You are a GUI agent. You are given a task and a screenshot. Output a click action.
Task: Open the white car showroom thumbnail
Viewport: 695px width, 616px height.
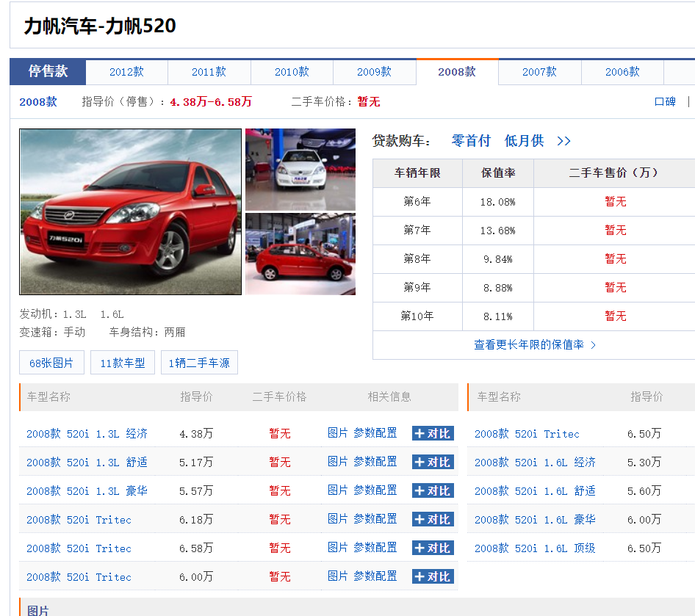pos(300,169)
